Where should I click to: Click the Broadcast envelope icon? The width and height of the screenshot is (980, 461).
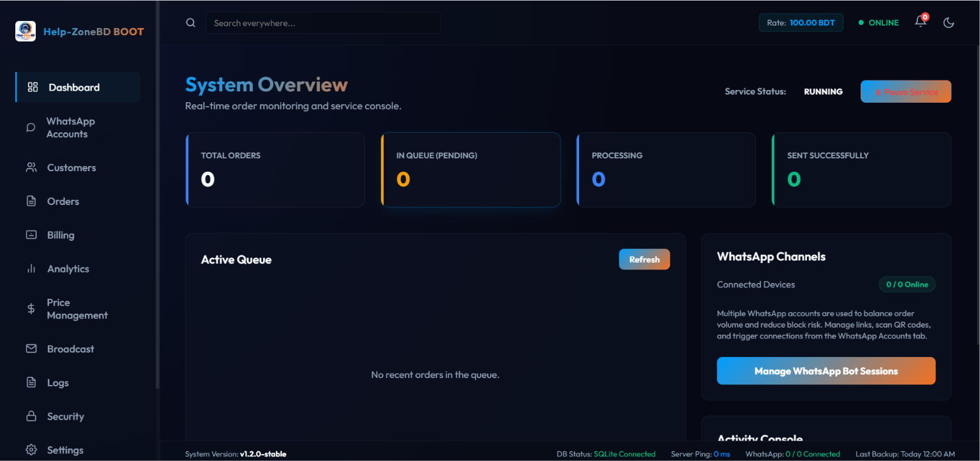(x=31, y=349)
